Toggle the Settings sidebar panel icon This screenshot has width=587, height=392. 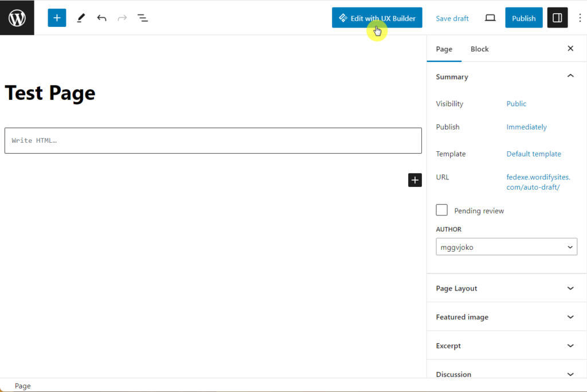click(557, 18)
